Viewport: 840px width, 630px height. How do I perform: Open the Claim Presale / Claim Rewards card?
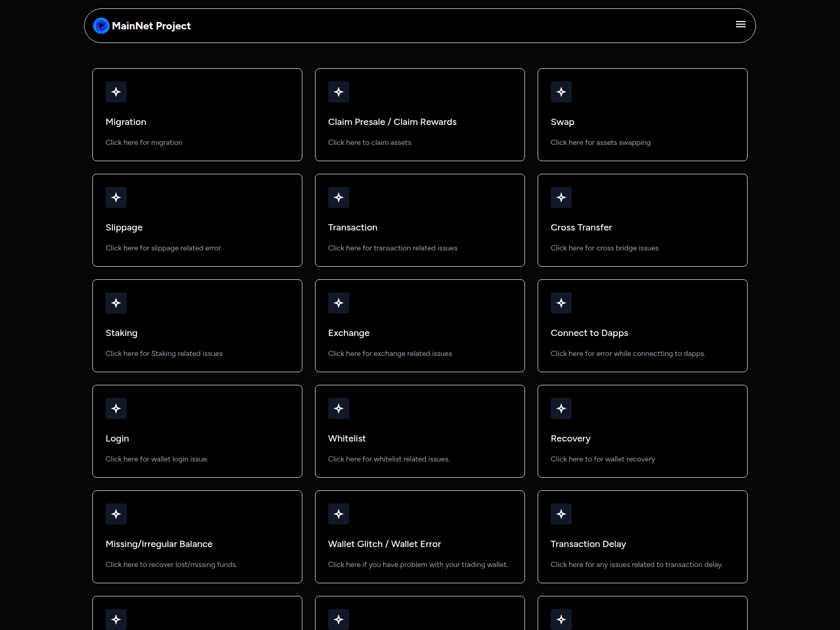coord(420,114)
